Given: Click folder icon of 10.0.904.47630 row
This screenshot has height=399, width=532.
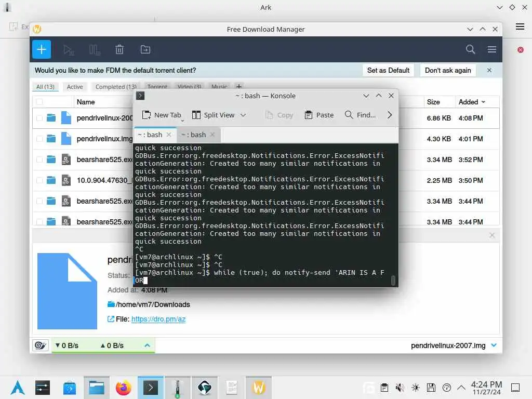Looking at the screenshot, I should [x=51, y=180].
